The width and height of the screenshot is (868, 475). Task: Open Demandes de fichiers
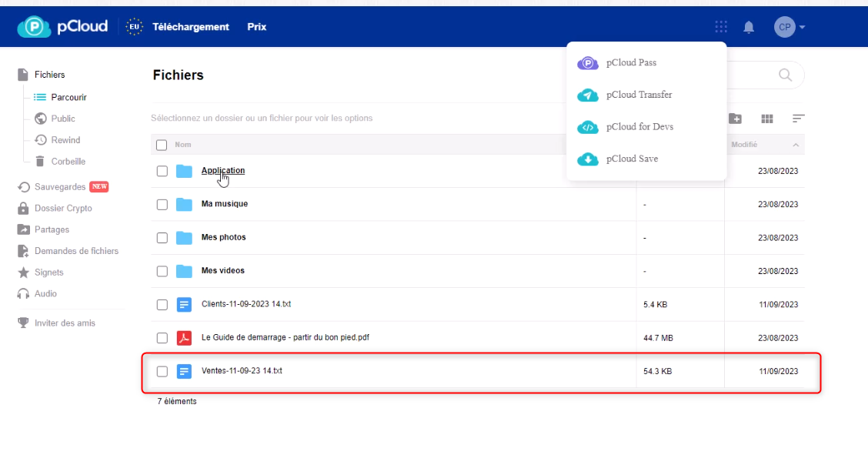[76, 251]
